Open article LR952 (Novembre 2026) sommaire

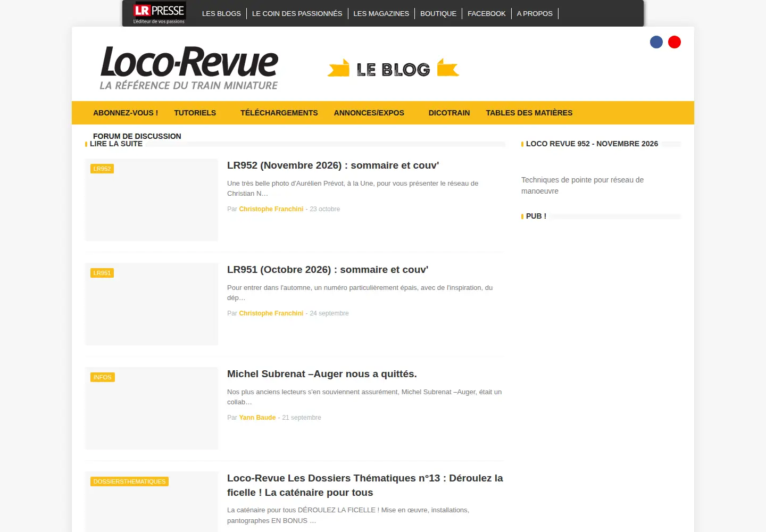click(333, 165)
